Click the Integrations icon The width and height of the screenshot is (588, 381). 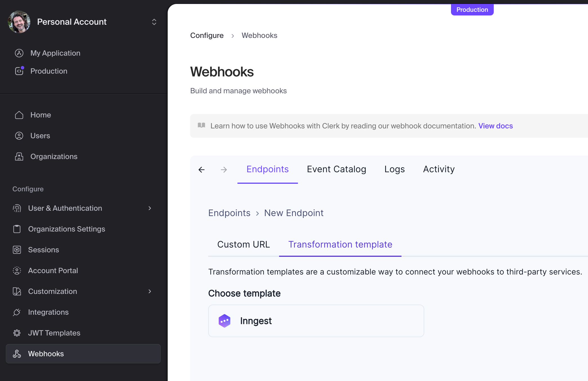tap(17, 312)
